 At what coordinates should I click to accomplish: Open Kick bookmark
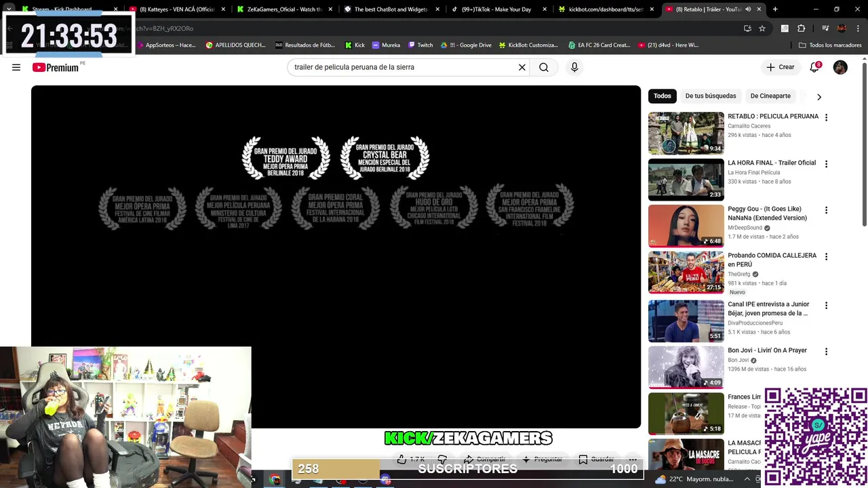click(x=355, y=45)
